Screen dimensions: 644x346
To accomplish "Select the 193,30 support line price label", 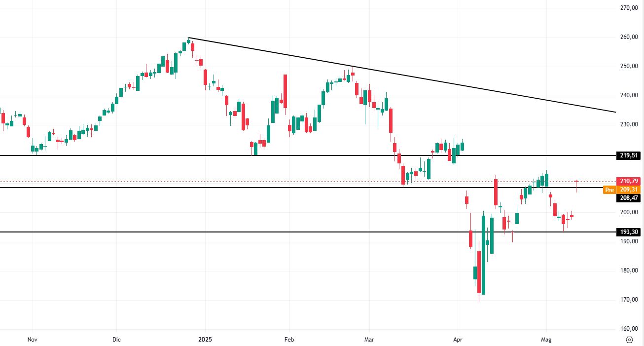I will tap(630, 232).
